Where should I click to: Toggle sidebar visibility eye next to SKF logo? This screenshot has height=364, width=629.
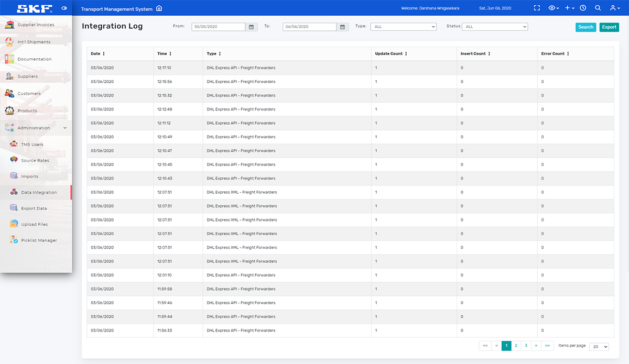tap(64, 8)
